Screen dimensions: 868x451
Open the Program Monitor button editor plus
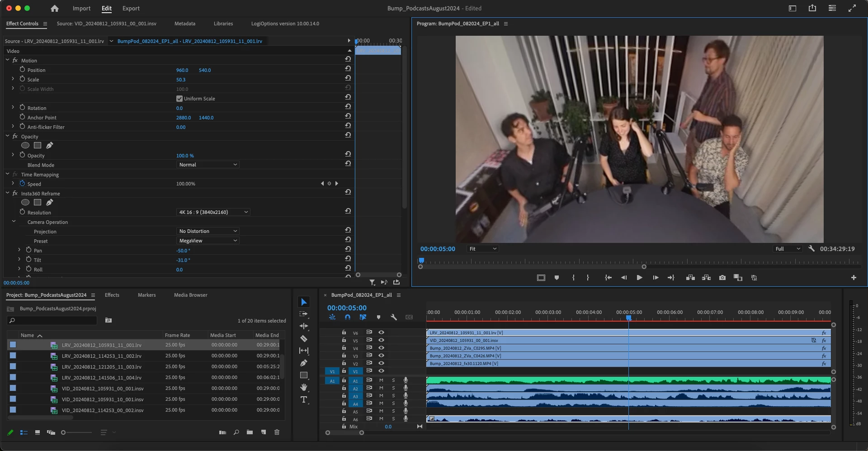(x=854, y=278)
